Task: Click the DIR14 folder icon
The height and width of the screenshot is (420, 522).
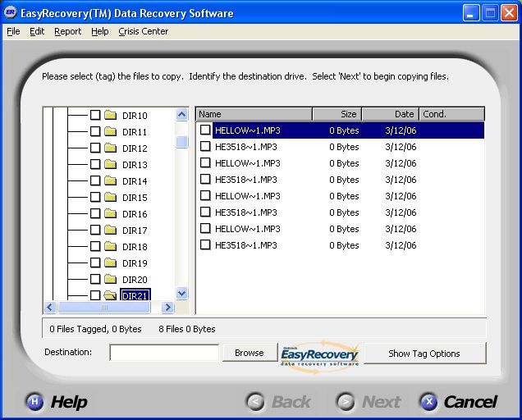Action: click(110, 180)
